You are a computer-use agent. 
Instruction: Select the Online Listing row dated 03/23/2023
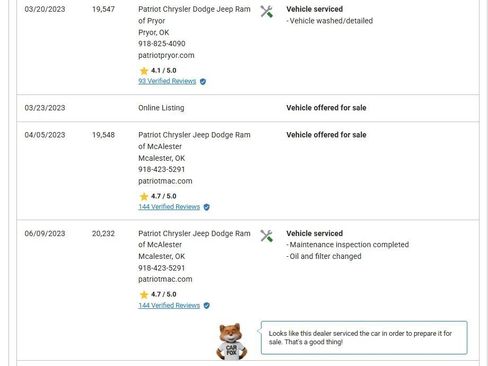point(248,108)
